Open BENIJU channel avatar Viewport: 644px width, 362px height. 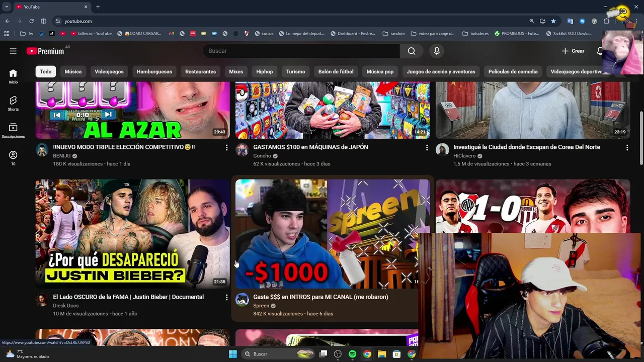42,150
